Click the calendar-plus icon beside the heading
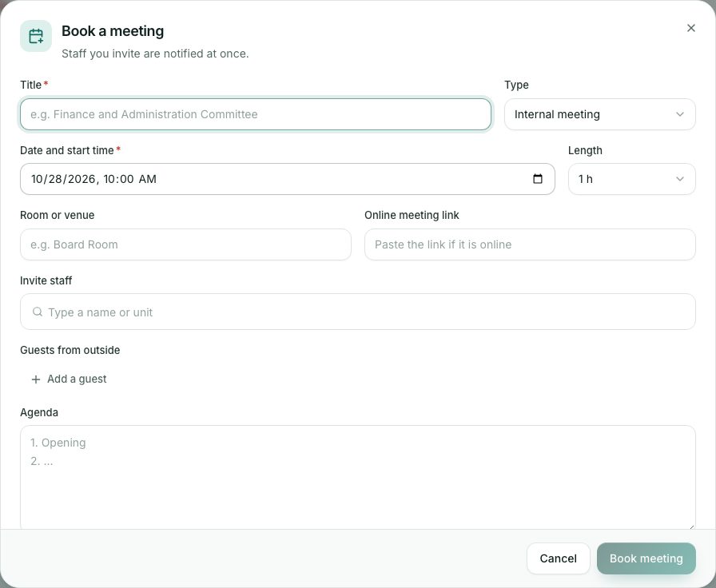The width and height of the screenshot is (716, 588). [x=36, y=36]
